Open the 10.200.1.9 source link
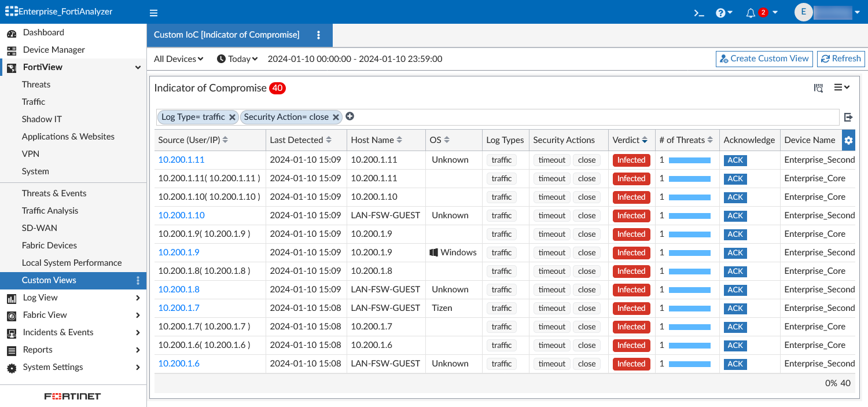 point(178,252)
